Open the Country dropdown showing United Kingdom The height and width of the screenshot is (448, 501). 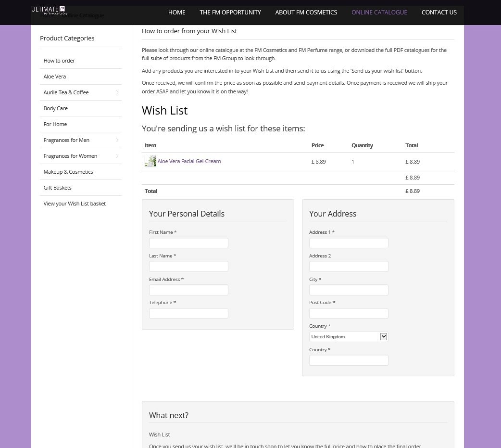[x=349, y=337]
